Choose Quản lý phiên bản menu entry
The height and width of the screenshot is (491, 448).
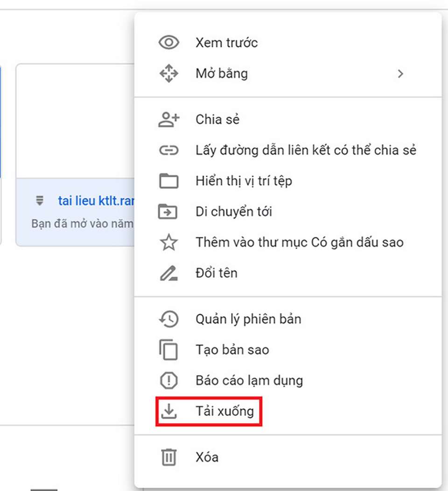pos(248,319)
